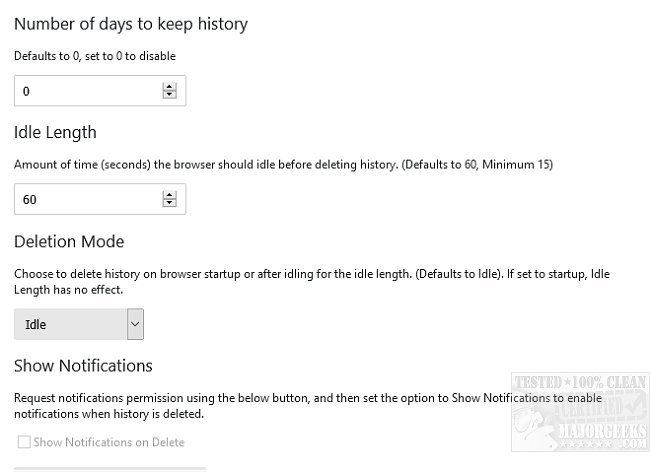
Task: Select the Idle deletion mode combo box
Action: point(70,324)
